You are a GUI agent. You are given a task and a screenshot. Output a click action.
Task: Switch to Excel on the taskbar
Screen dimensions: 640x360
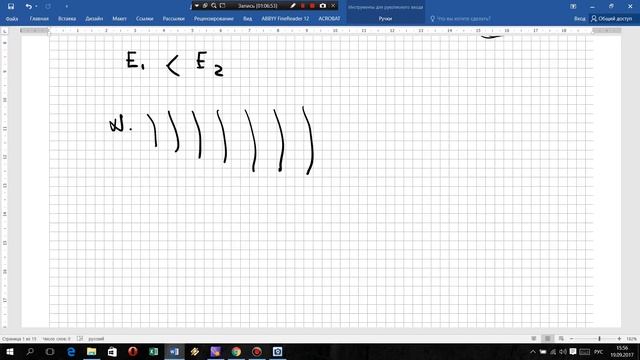tap(153, 351)
